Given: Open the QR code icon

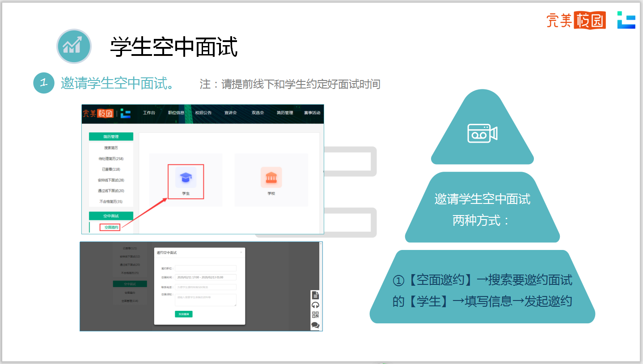Looking at the screenshot, I should coord(315,315).
